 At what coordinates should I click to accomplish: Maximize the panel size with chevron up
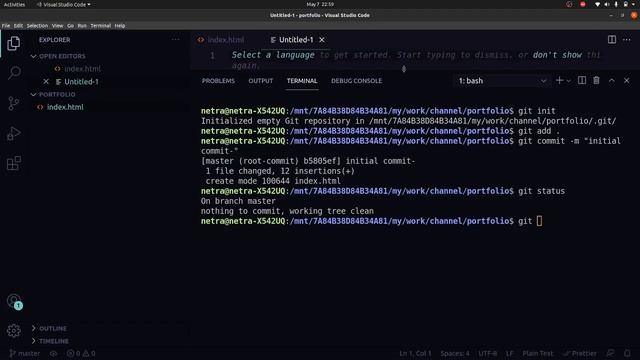611,80
